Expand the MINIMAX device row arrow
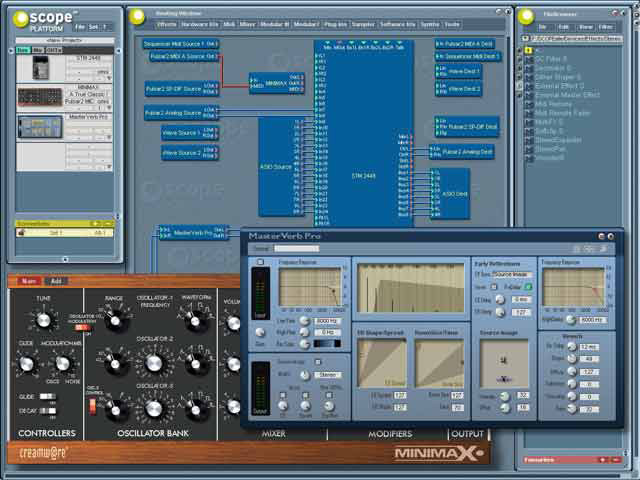This screenshot has width=640, height=480. click(x=109, y=108)
